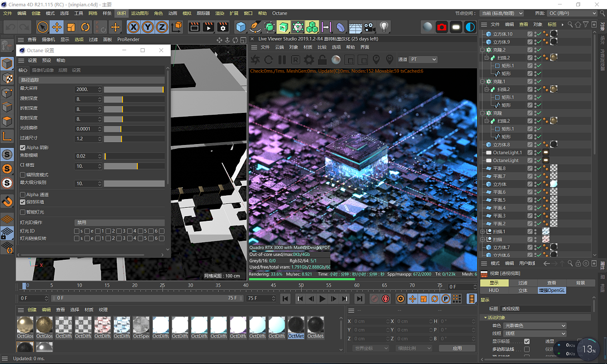Open the 灯光ID操作 dropdown set to 禁用

pyautogui.click(x=120, y=223)
